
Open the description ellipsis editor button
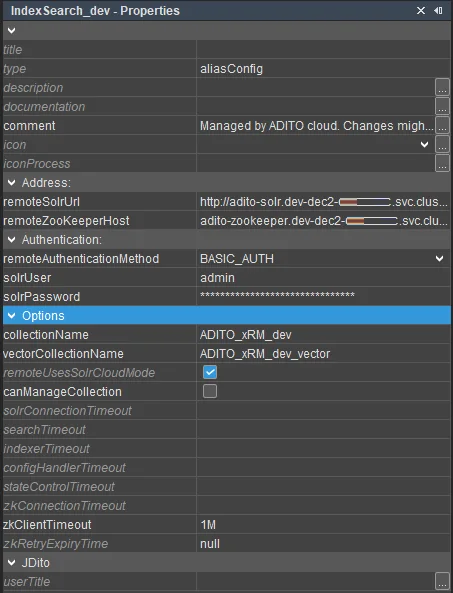pyautogui.click(x=442, y=87)
